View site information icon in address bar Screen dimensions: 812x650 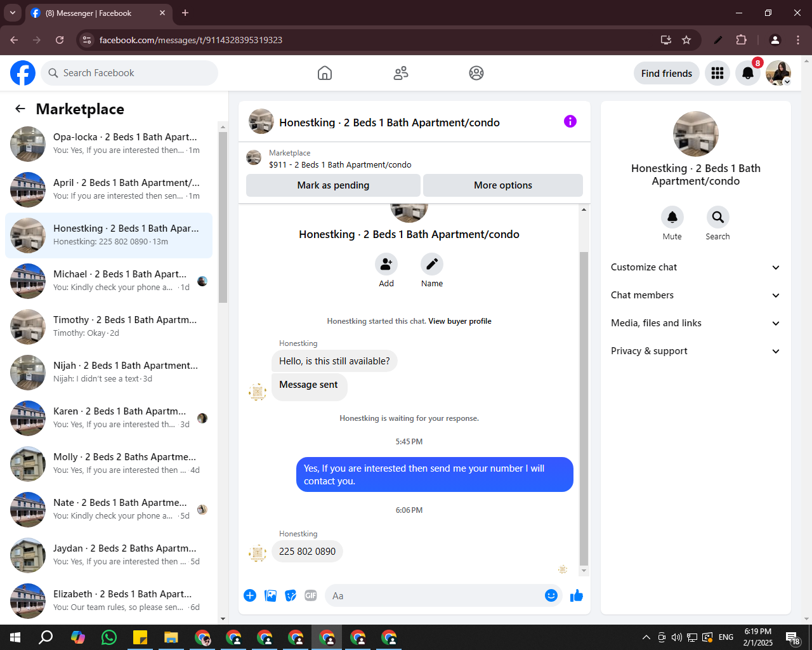88,40
